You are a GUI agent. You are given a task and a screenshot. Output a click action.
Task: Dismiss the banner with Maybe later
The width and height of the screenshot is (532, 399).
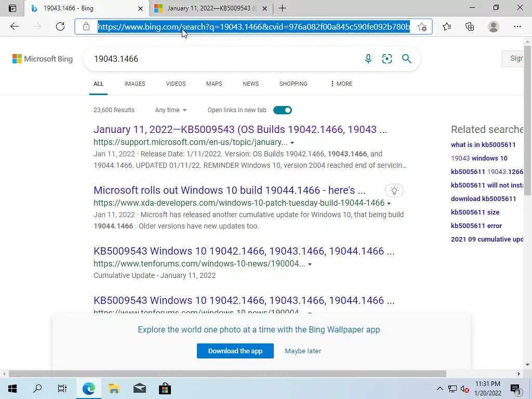pyautogui.click(x=303, y=351)
